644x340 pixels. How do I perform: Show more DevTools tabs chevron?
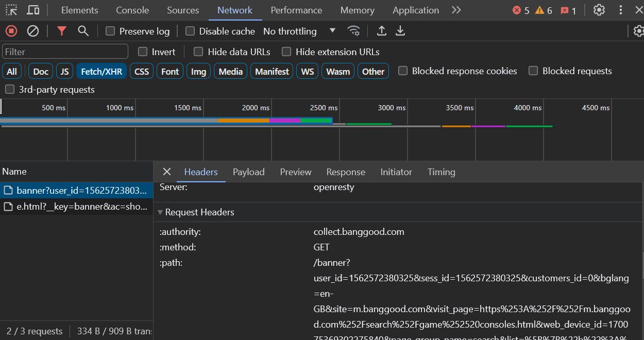(456, 10)
